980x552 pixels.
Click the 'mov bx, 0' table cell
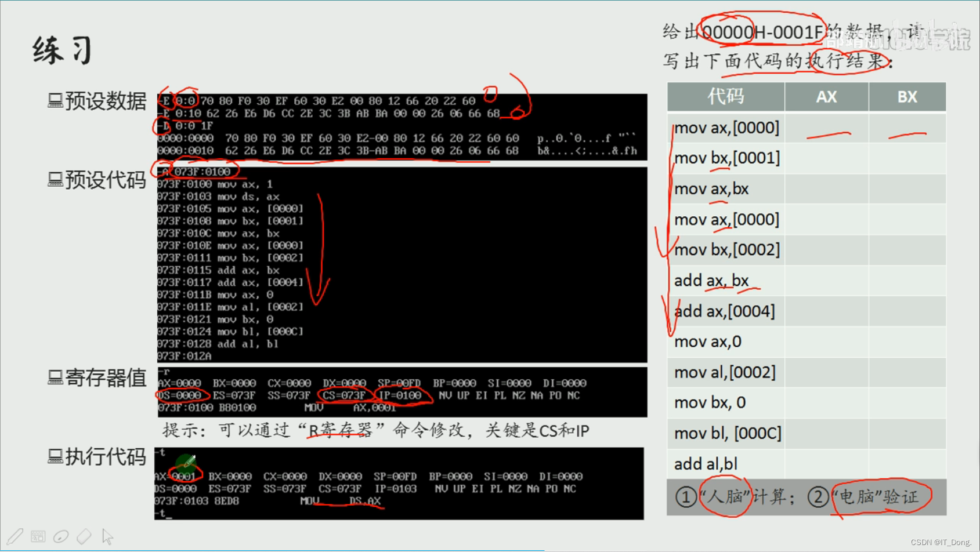[726, 402]
